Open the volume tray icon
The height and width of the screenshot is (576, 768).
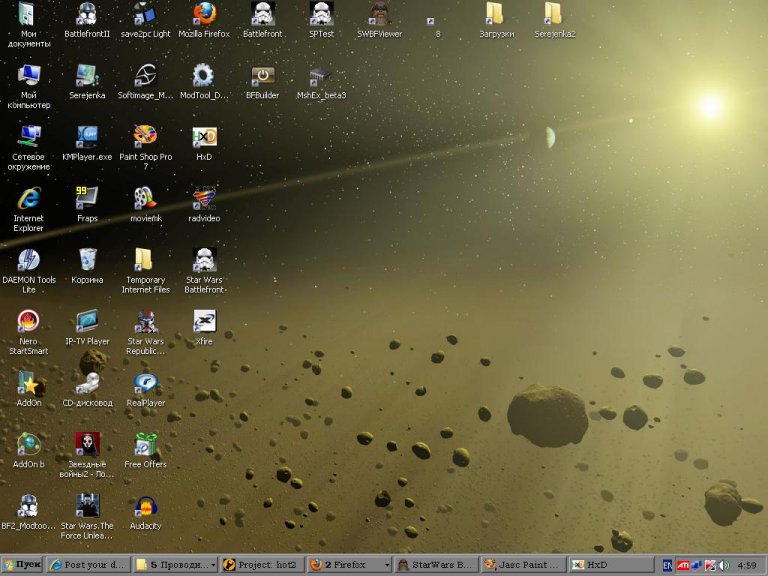[723, 565]
